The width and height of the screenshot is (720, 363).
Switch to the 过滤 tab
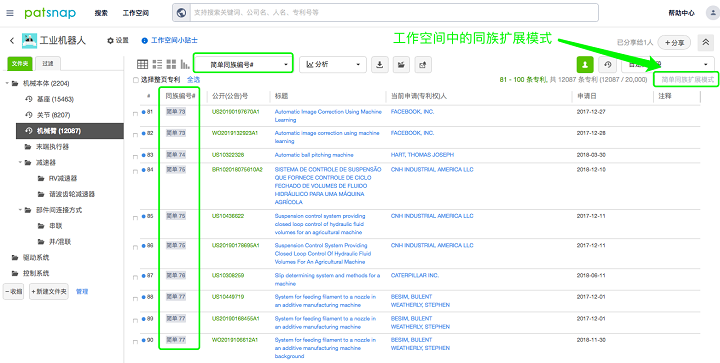point(48,64)
